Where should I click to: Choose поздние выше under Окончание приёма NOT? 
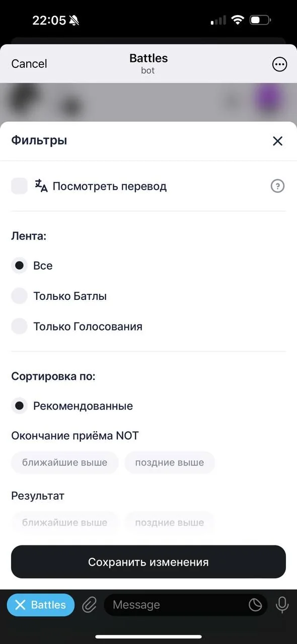170,462
